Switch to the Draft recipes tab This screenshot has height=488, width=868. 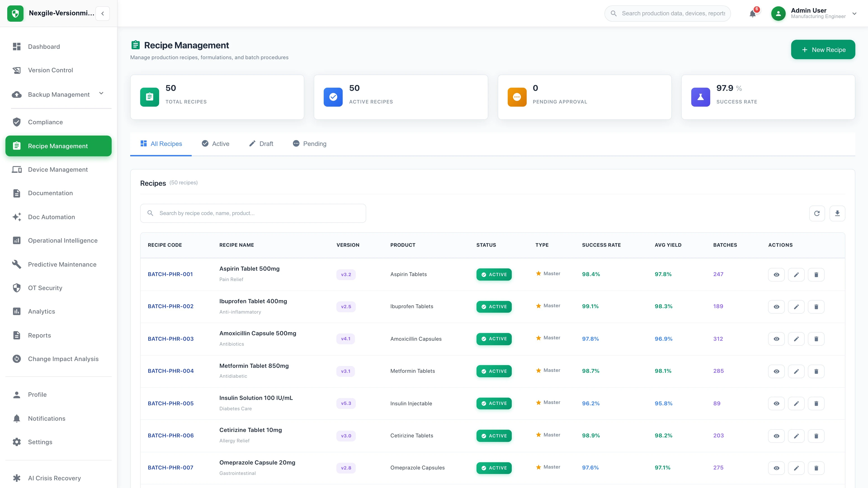pos(261,143)
